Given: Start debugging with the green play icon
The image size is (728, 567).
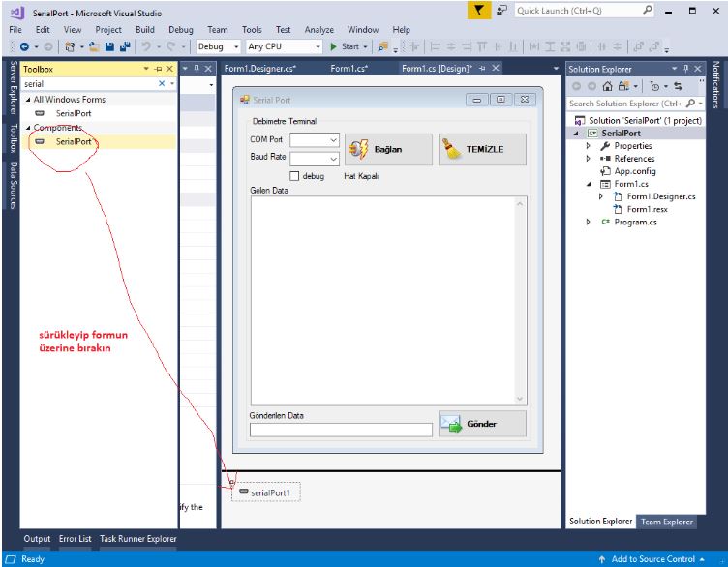Looking at the screenshot, I should point(333,46).
